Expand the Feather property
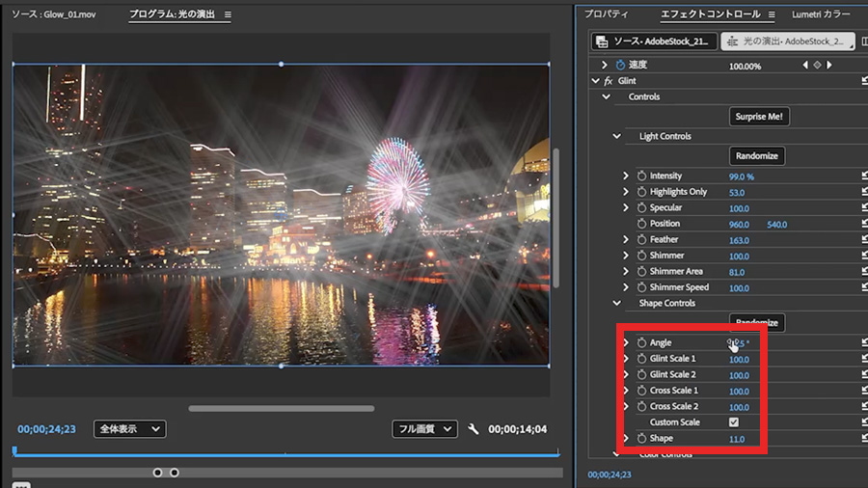868x488 pixels. point(626,239)
